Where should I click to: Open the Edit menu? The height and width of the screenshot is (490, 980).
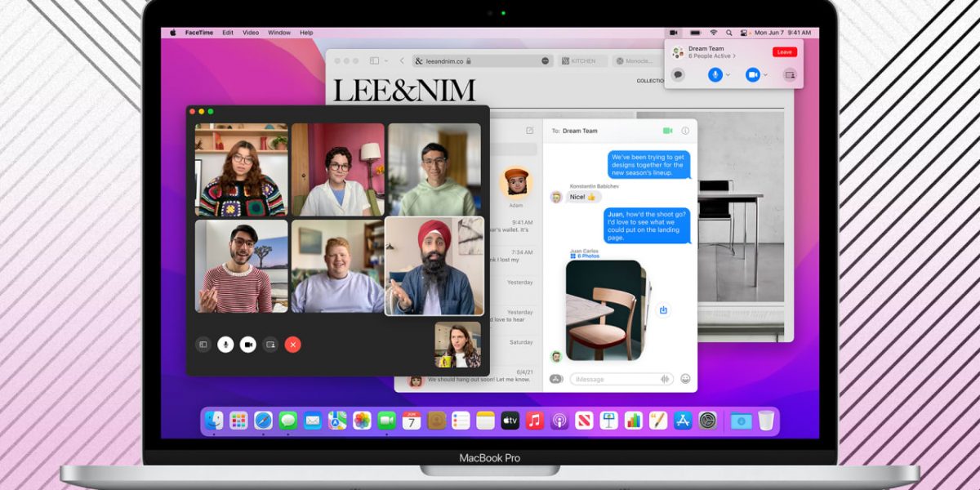(x=228, y=33)
